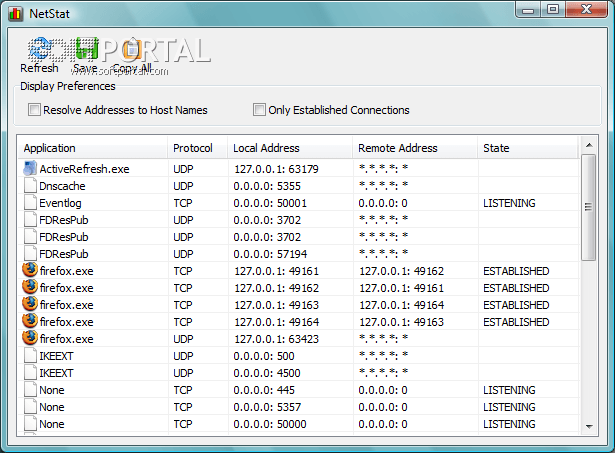Sort by the State column header
This screenshot has width=615, height=453.
click(x=528, y=148)
